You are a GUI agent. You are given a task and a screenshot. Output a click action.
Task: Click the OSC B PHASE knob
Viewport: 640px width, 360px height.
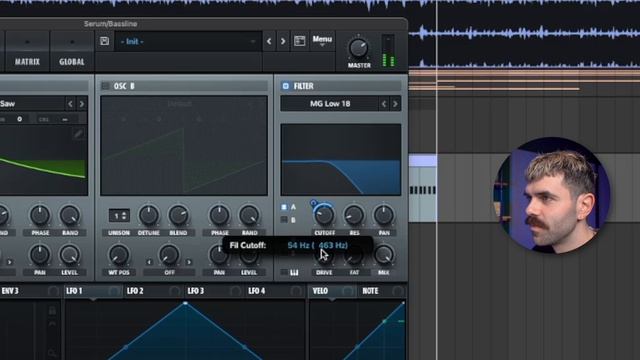219,216
